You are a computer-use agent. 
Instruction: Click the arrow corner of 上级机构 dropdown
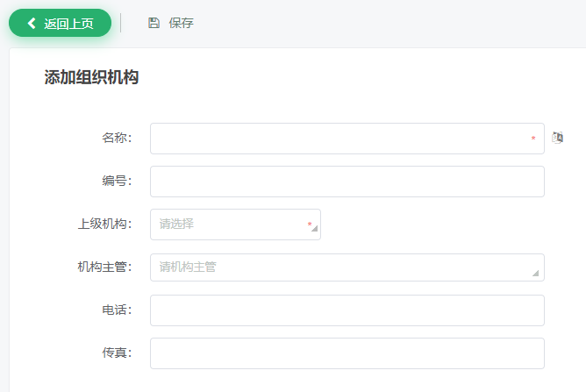pyautogui.click(x=314, y=232)
